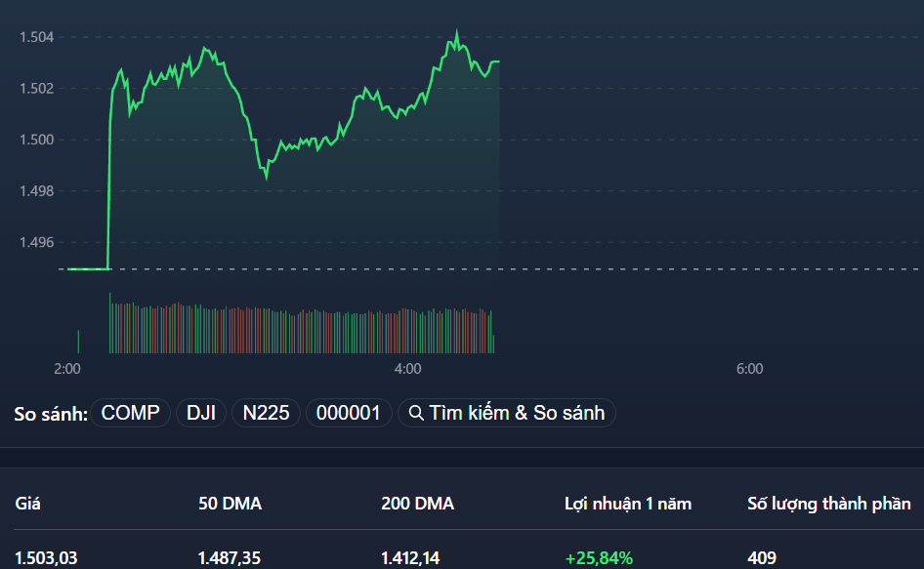Screen dimensions: 924x569
Task: Click the component count 409
Action: coord(759,557)
